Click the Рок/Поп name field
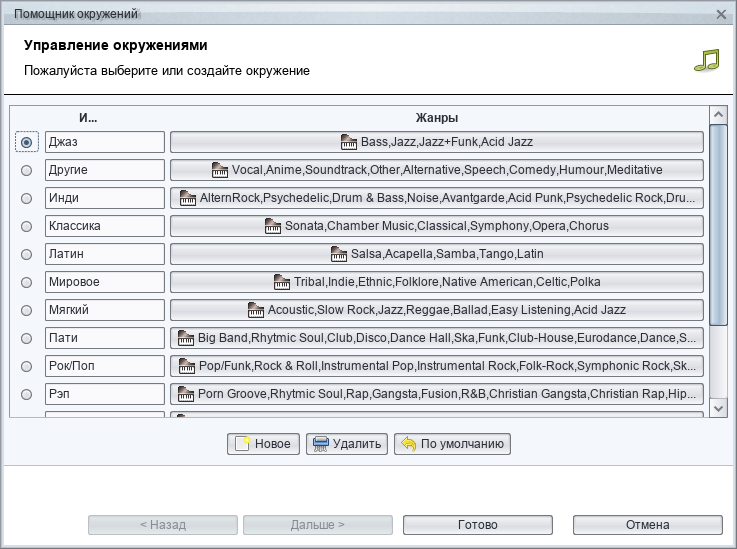This screenshot has height=549, width=737. click(105, 366)
